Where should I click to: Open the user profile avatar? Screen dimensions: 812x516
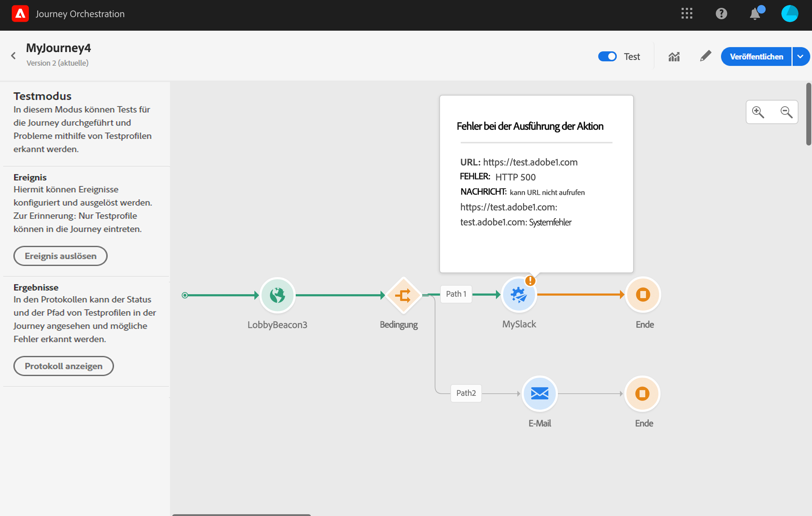click(790, 14)
